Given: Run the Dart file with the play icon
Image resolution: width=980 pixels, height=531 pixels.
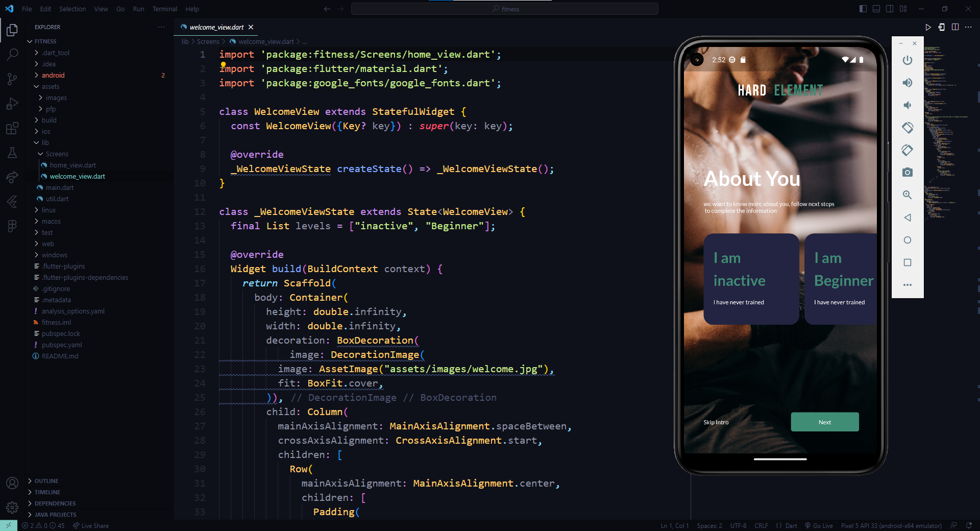Looking at the screenshot, I should [928, 27].
